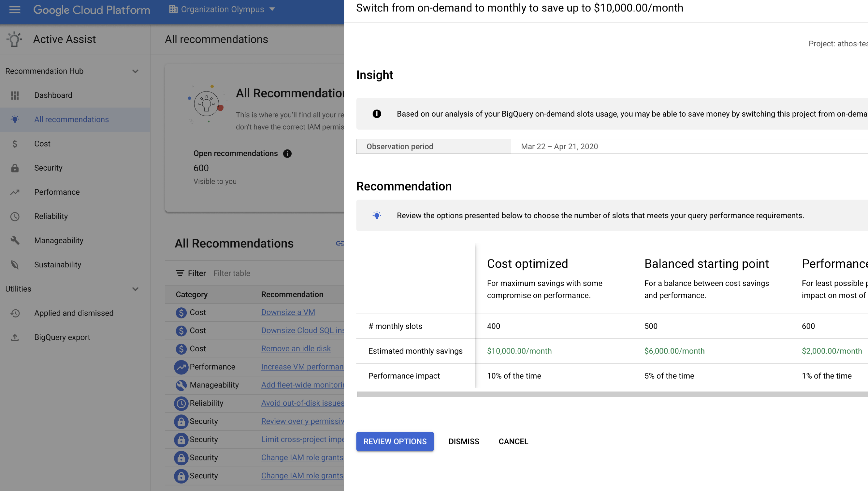Viewport: 868px width, 491px height.
Task: Select the Reliability clock icon
Action: pyautogui.click(x=15, y=216)
